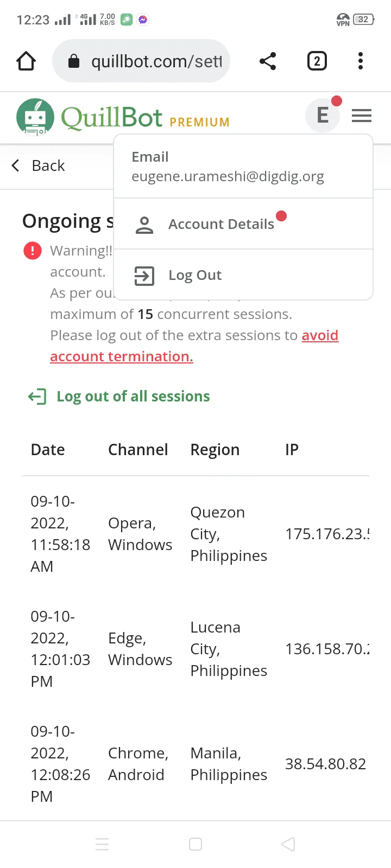Tap the Manila, Philippines region
The image size is (391, 868).
(229, 764)
